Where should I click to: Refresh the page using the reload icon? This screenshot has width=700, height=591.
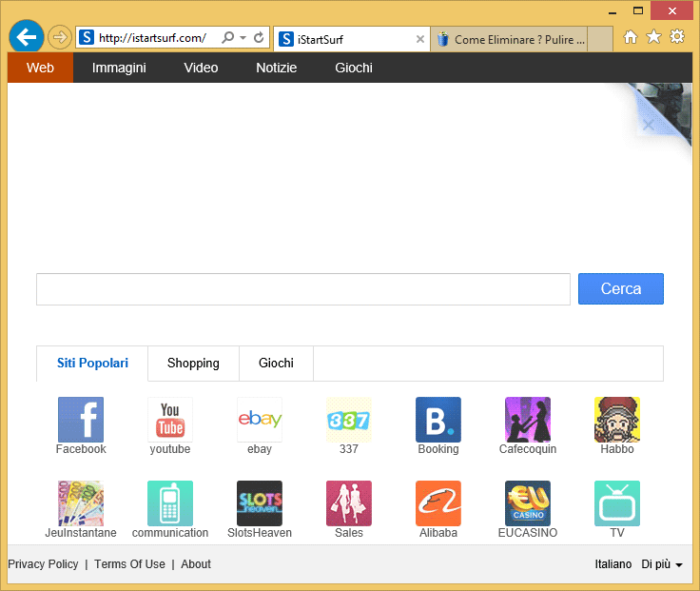[x=259, y=38]
